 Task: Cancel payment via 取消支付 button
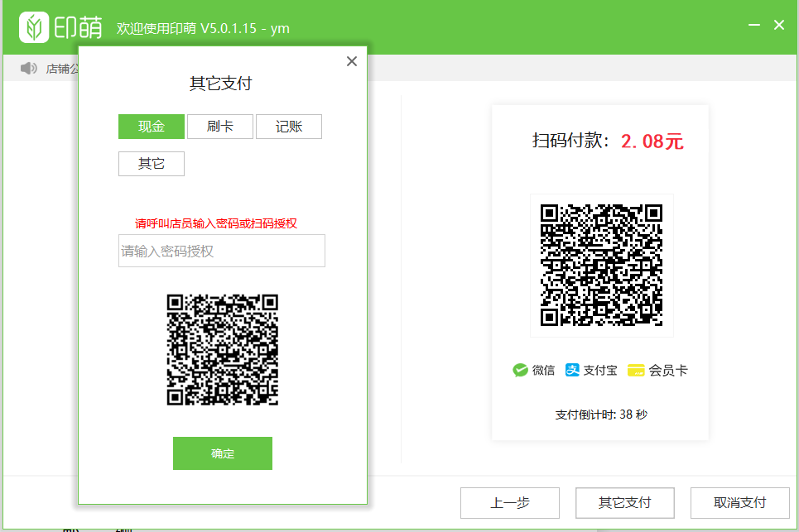(740, 502)
